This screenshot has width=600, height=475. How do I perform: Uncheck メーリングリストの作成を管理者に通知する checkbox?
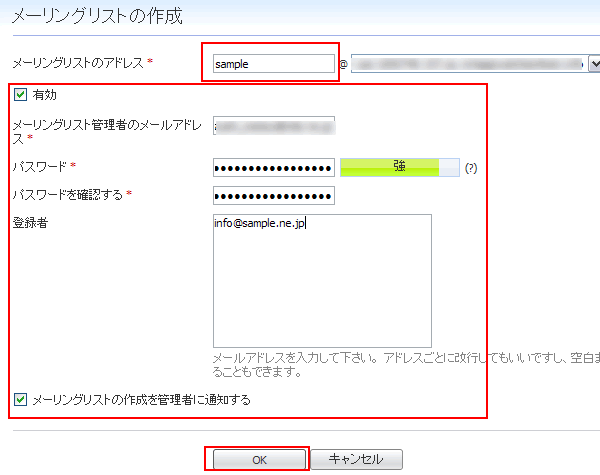pyautogui.click(x=21, y=400)
